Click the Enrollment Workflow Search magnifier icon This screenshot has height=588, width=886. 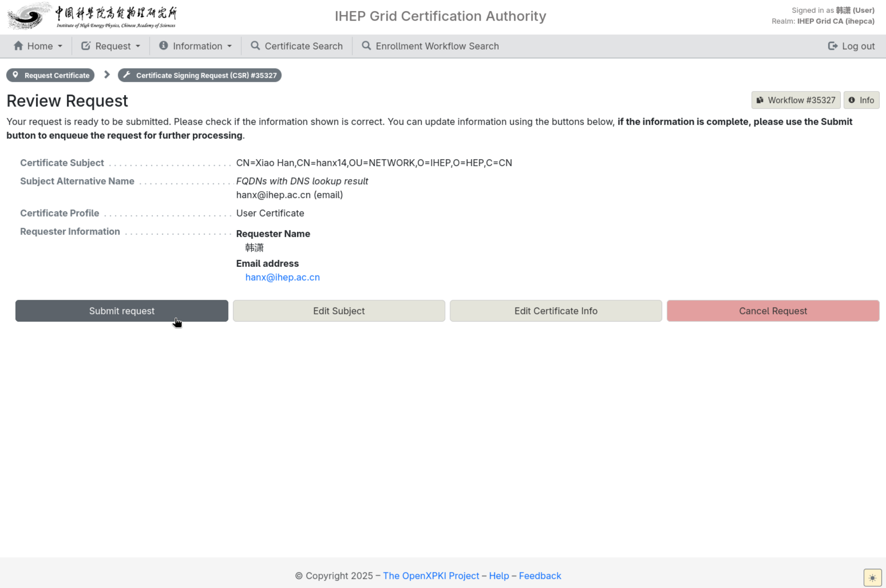[x=366, y=46]
